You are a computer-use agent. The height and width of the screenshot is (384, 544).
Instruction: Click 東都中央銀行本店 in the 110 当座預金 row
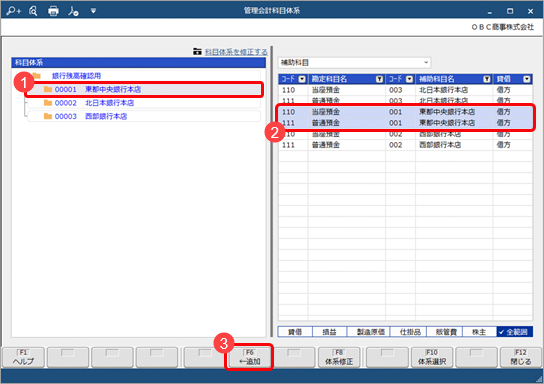(x=447, y=112)
